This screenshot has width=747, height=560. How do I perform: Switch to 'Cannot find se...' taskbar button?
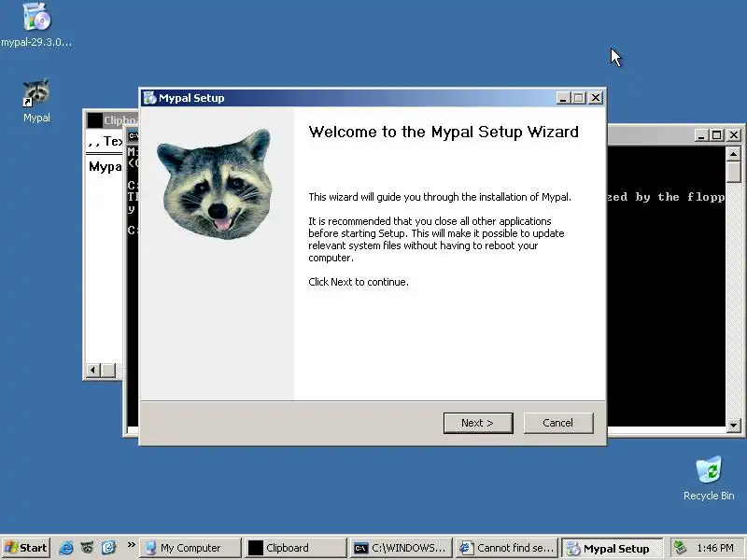[507, 548]
